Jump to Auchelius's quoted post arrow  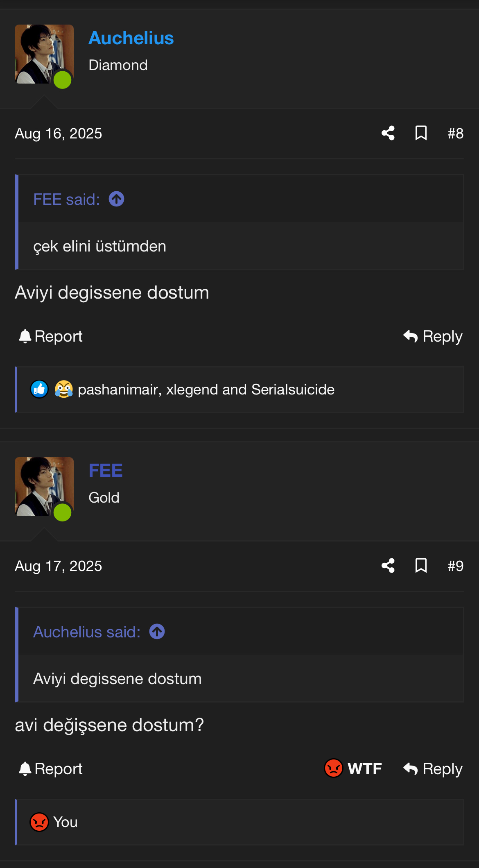[157, 632]
